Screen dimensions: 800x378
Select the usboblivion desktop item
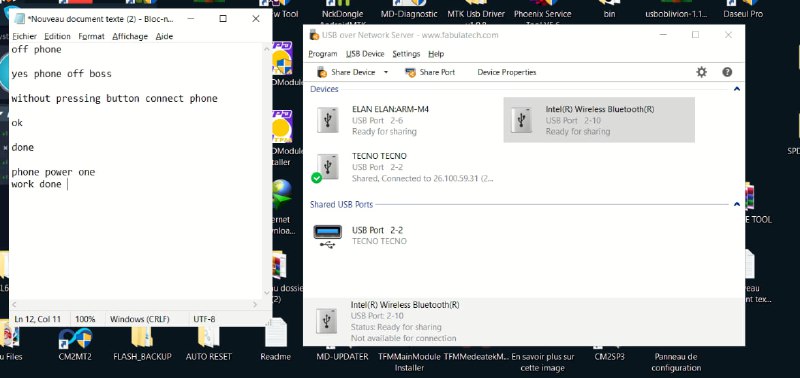point(676,10)
